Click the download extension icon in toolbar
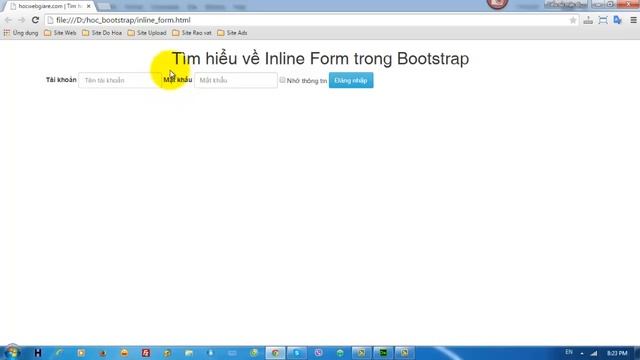Viewport: 640px width, 360px height. [x=588, y=20]
